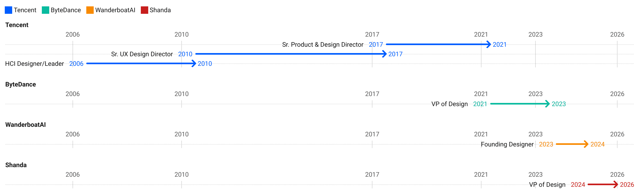Click the Tencent section heading
The width and height of the screenshot is (644, 195).
17,25
